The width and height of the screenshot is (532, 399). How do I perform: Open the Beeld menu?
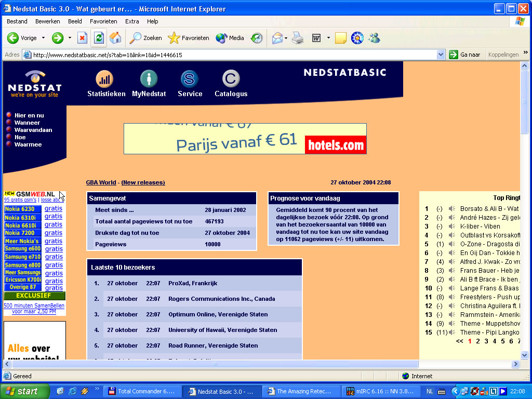click(x=75, y=21)
